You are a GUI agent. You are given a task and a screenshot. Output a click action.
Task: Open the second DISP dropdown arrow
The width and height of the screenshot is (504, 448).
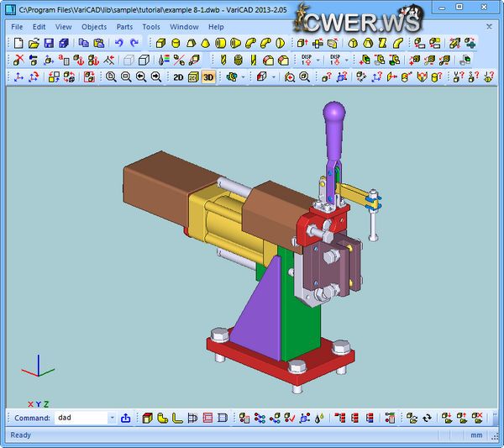click(x=345, y=60)
